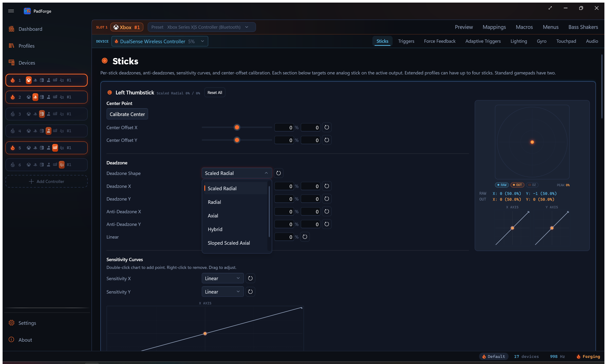Set slot 2 to Xbox type
607x364 pixels.
[x=28, y=97]
